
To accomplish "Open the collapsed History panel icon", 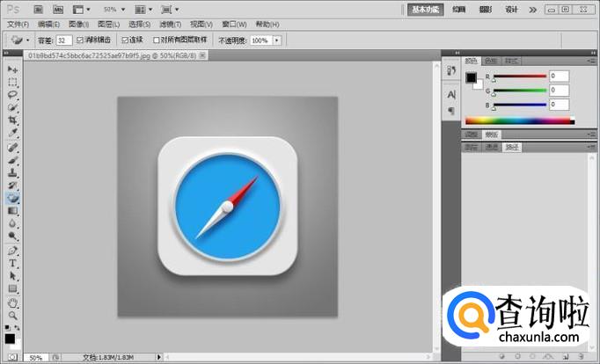I will point(451,70).
